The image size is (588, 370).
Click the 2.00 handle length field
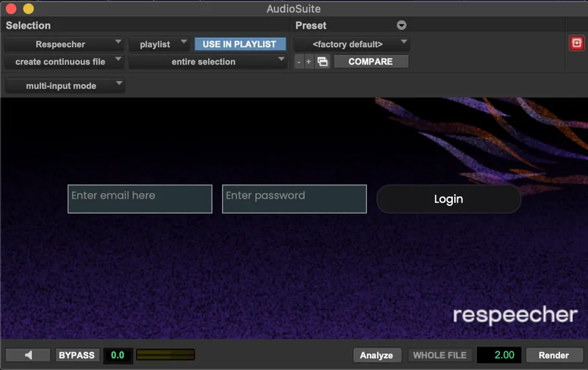tap(499, 355)
